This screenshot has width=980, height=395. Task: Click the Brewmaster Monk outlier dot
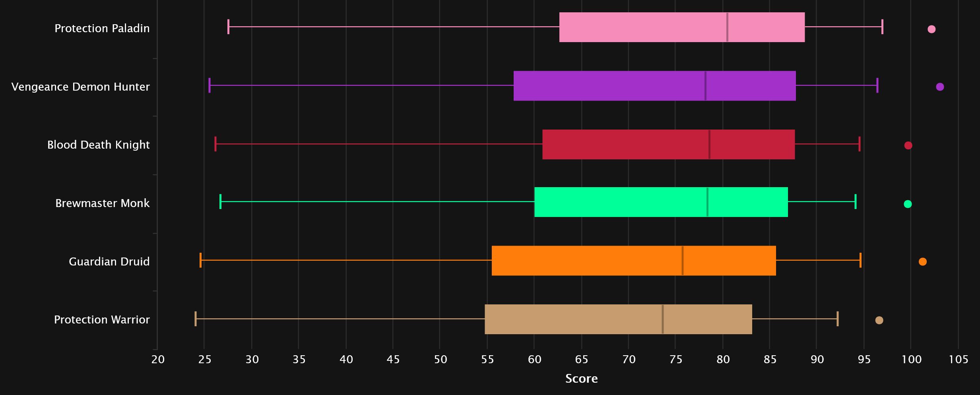(x=907, y=203)
